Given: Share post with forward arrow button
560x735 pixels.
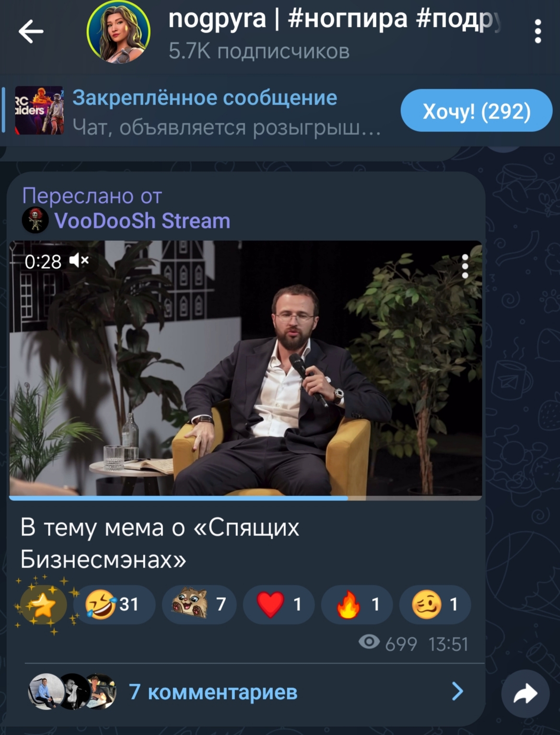Looking at the screenshot, I should 525,693.
